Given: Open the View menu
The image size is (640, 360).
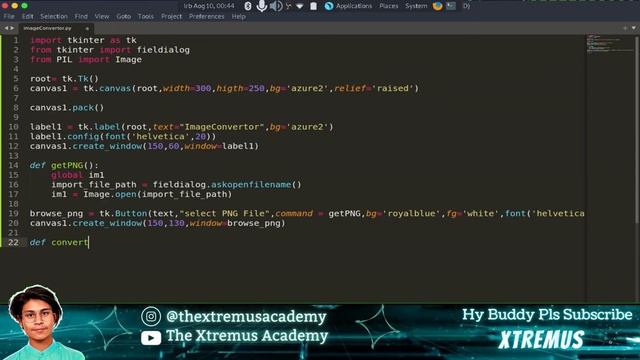Looking at the screenshot, I should [102, 16].
